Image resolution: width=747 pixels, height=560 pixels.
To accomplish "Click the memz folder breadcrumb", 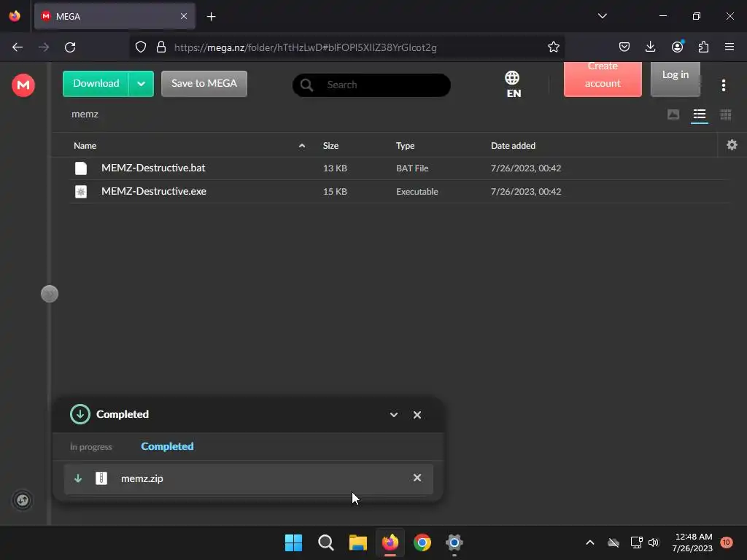I will tap(85, 114).
